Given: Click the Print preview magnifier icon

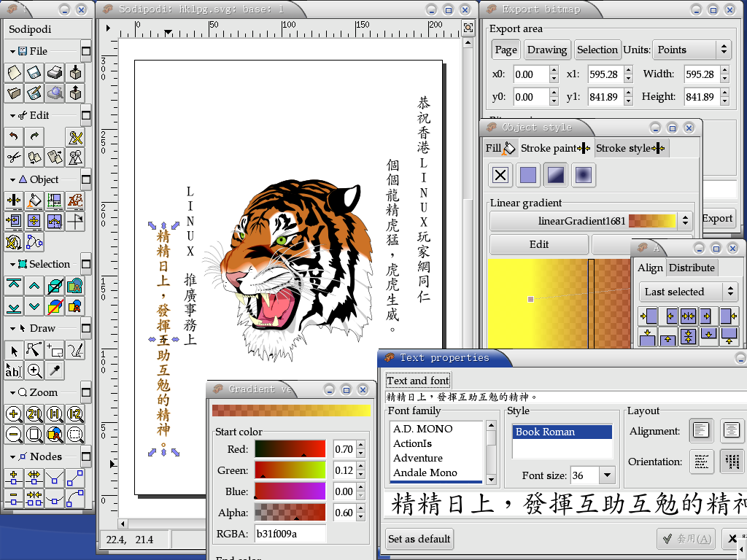Looking at the screenshot, I should click(55, 93).
